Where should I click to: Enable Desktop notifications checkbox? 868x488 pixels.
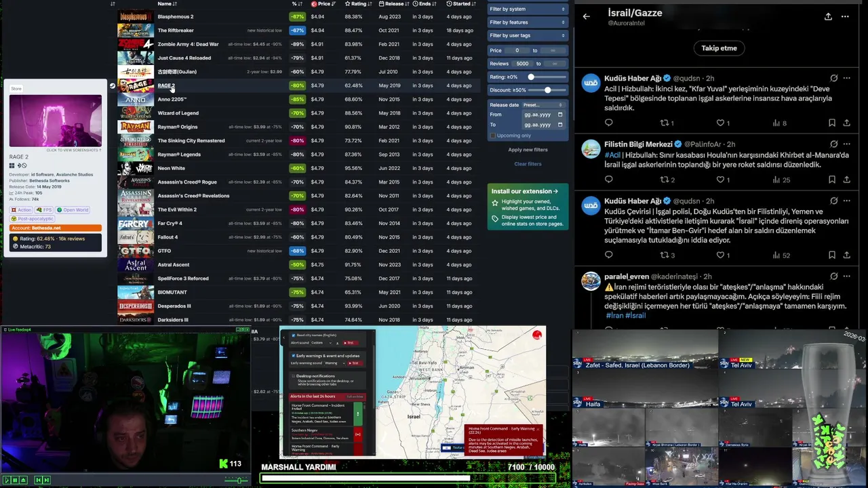(x=293, y=375)
